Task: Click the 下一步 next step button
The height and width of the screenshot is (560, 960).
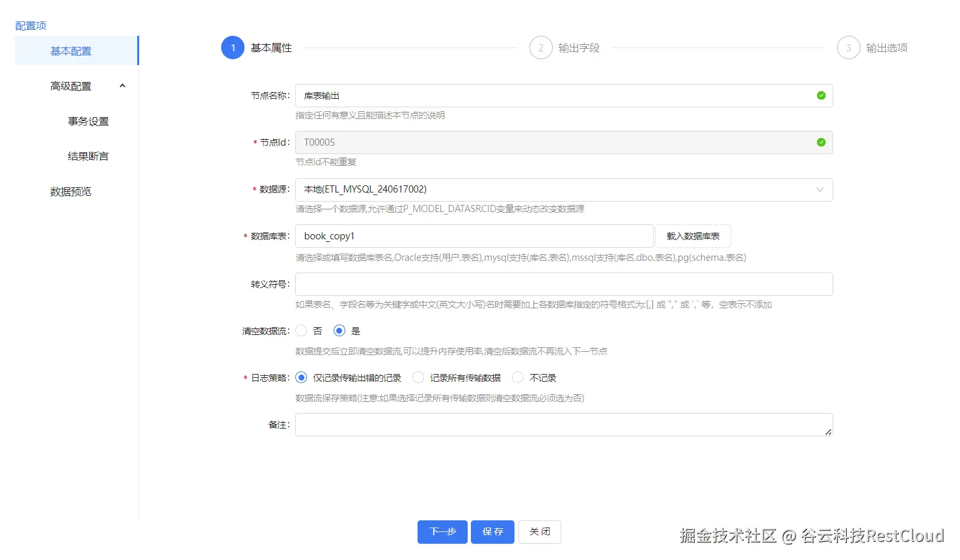Action: click(x=442, y=531)
